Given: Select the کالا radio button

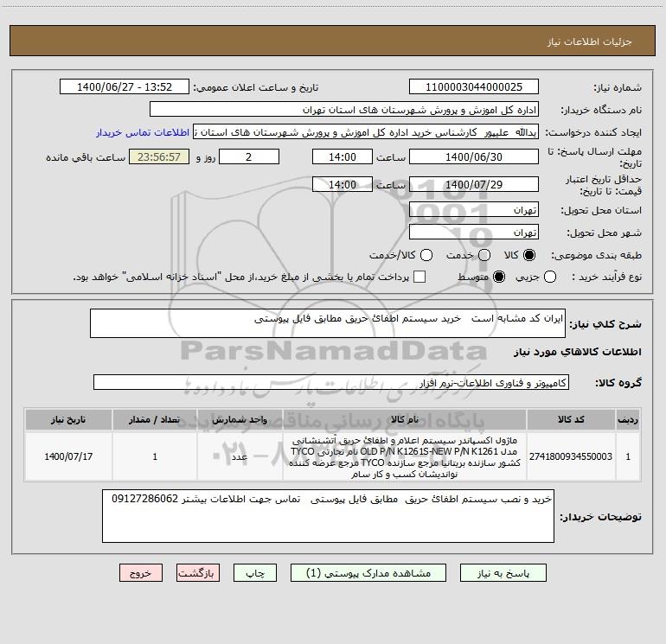Looking at the screenshot, I should [529, 255].
